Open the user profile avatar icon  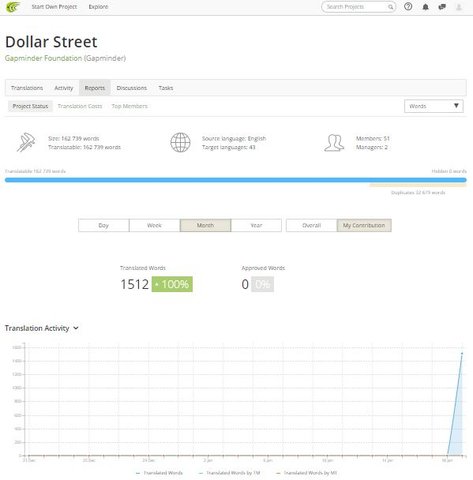click(459, 7)
